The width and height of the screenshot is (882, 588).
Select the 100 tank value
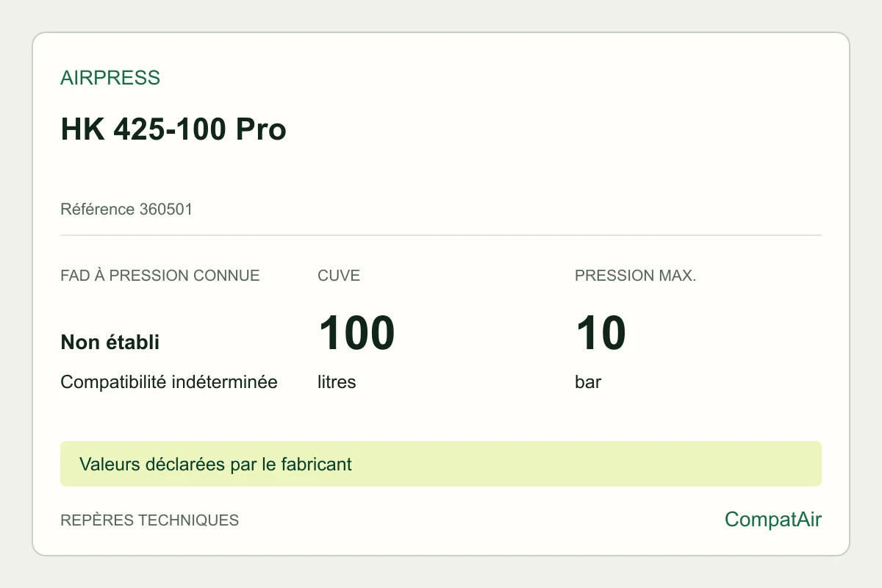pos(356,333)
